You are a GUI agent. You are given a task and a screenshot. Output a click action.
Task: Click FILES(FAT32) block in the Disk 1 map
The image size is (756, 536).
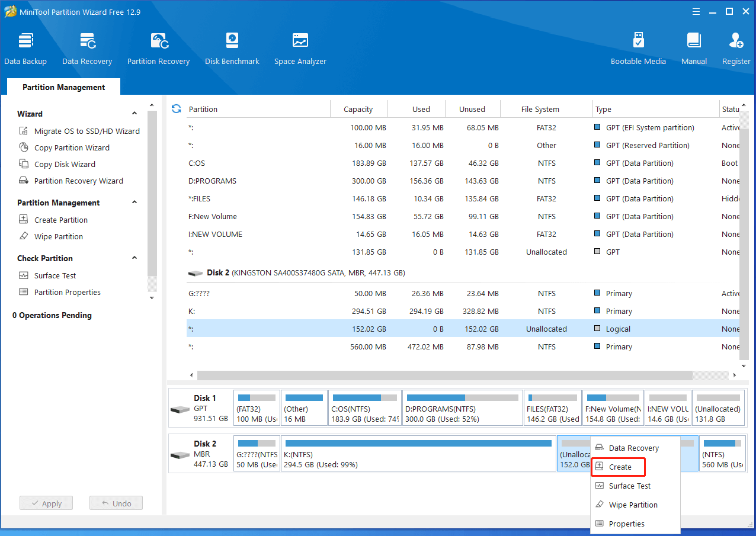click(x=553, y=407)
